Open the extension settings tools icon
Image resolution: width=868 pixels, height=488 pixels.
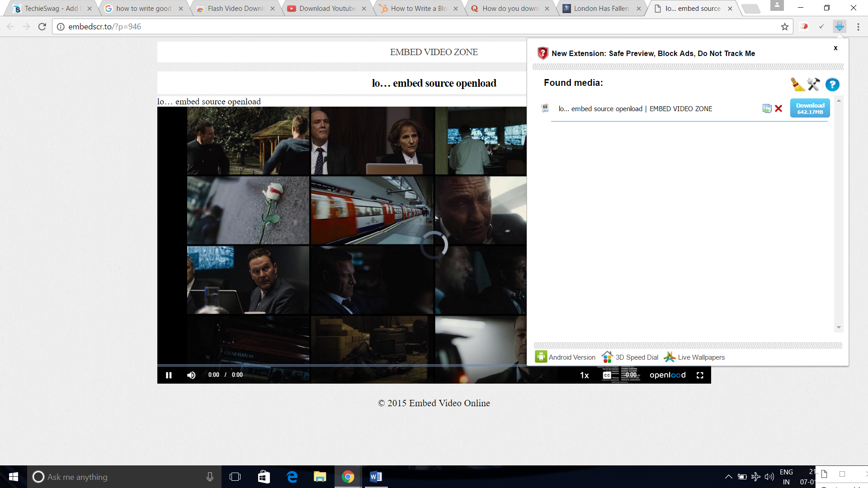point(814,84)
